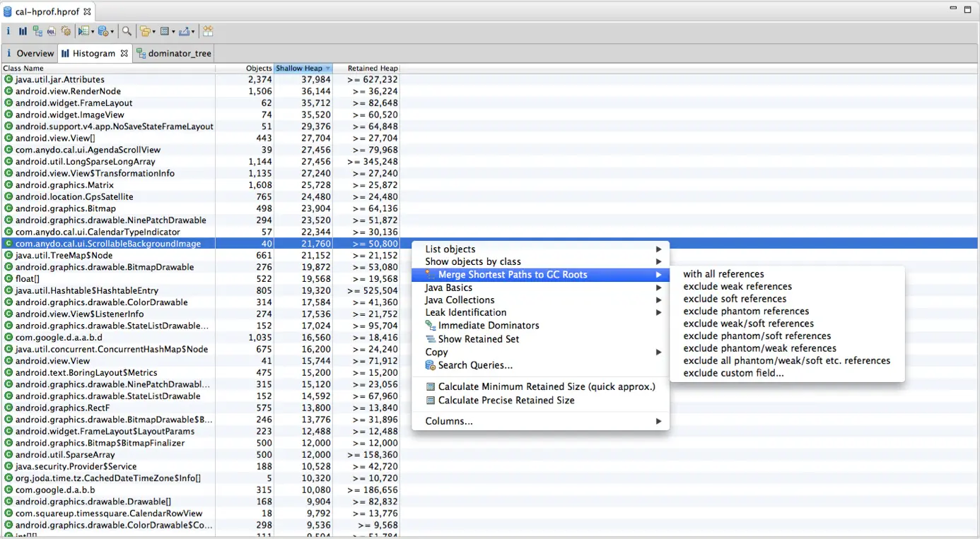Click the Merge Shortest Paths menu icon

click(x=431, y=275)
